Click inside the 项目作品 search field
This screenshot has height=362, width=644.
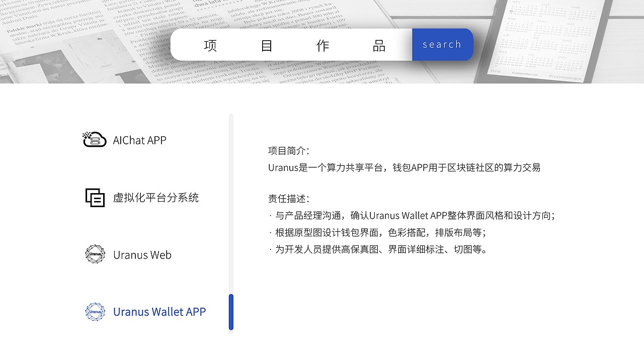(292, 44)
